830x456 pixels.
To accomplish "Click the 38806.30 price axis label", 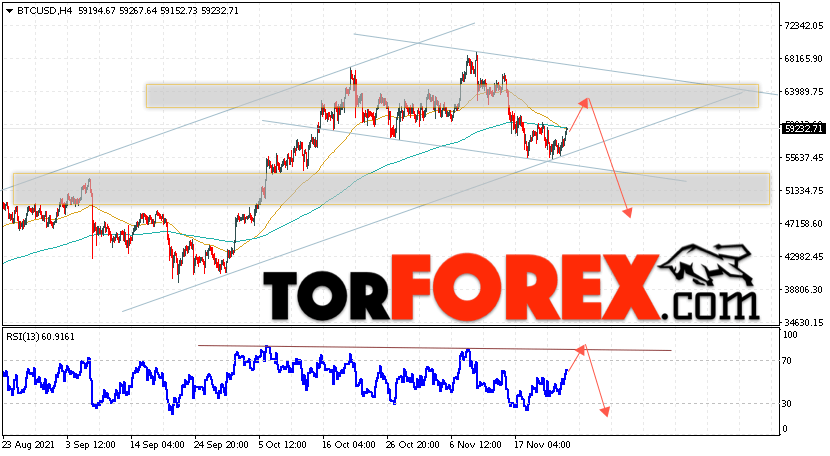I will coord(804,289).
